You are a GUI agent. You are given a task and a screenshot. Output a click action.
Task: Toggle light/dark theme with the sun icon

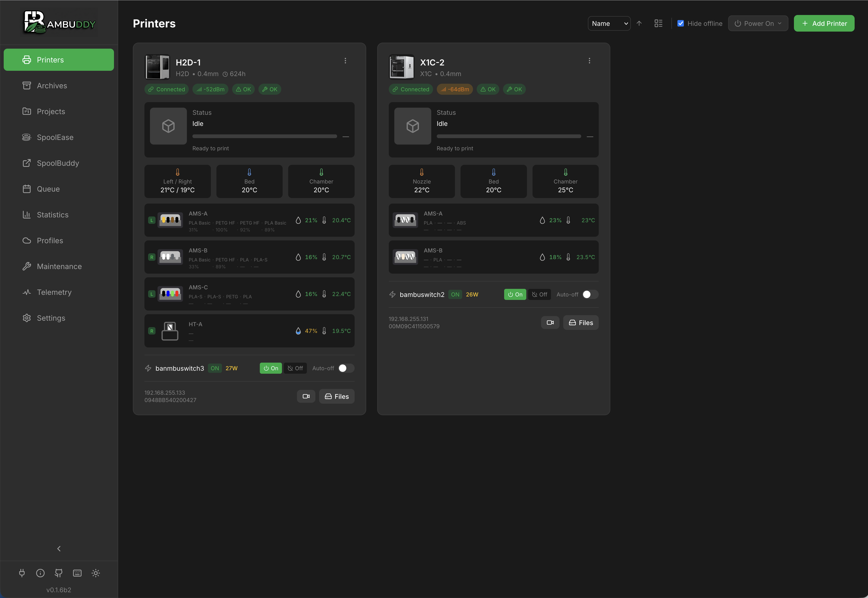96,573
